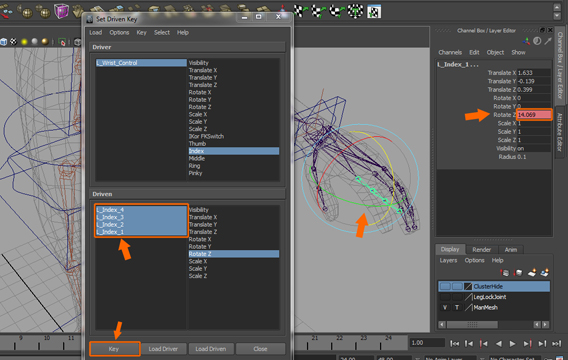Screen dimensions: 568x360
Task: Click the Close button in Set Driven Key
Action: pos(260,349)
